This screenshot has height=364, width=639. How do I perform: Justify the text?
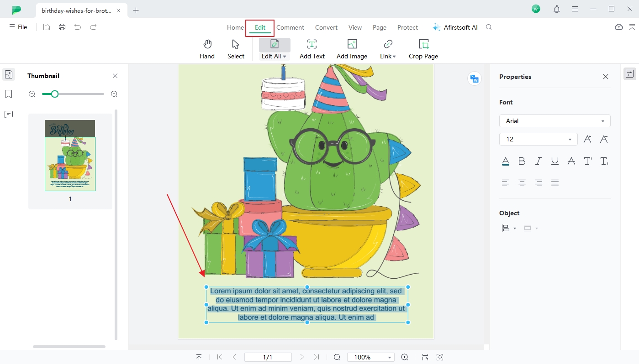pos(555,183)
